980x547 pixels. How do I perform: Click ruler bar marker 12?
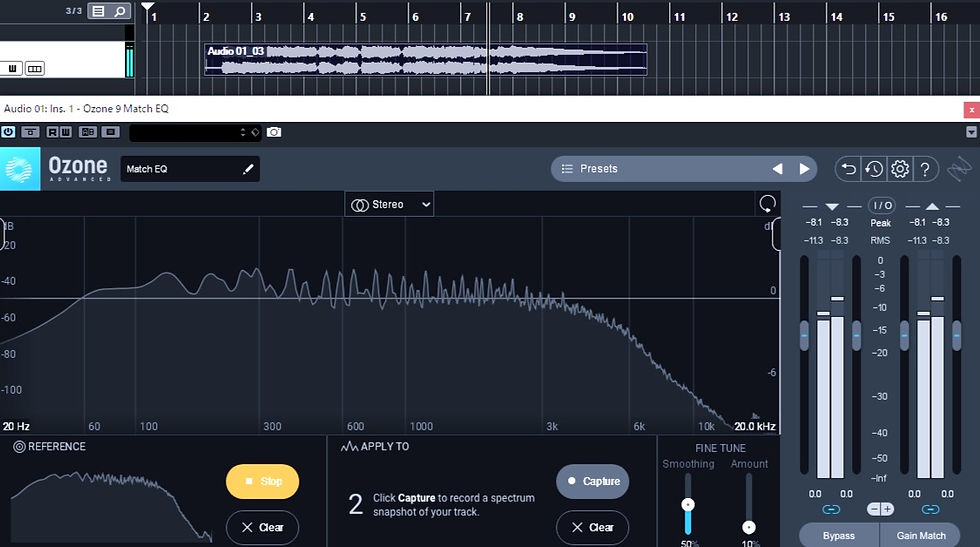731,17
